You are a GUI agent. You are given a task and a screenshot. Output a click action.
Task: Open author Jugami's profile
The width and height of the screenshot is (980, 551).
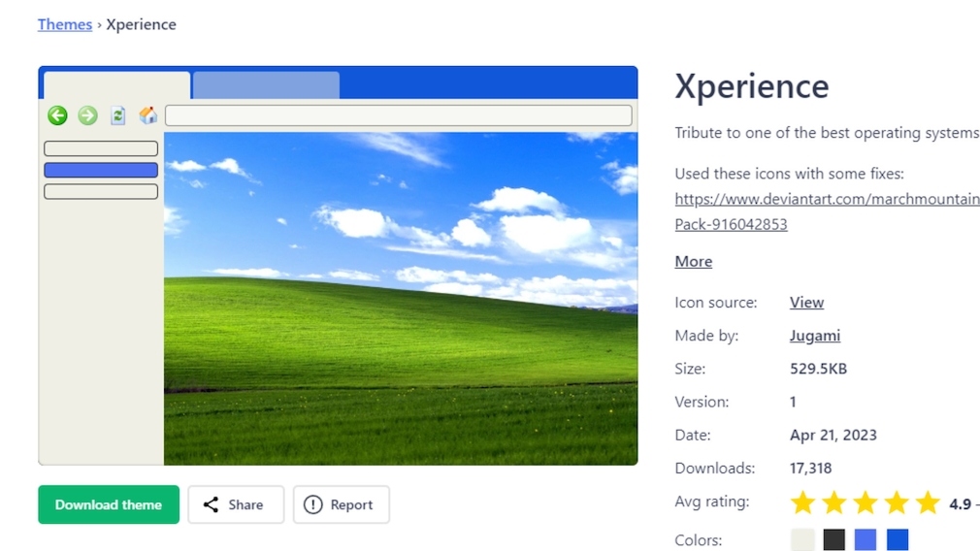(x=815, y=336)
